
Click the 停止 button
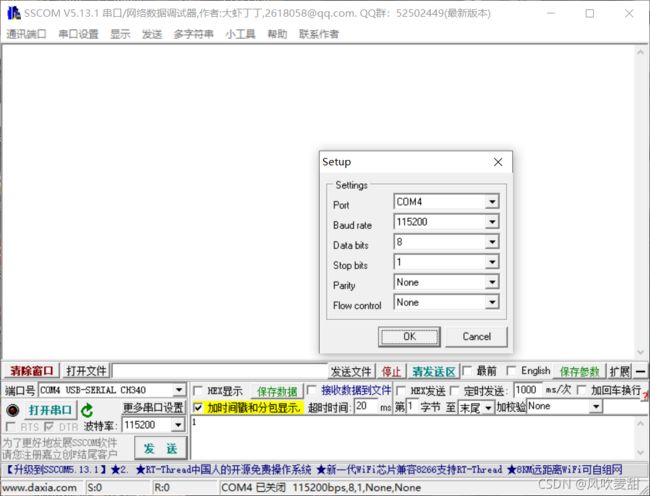(x=391, y=372)
